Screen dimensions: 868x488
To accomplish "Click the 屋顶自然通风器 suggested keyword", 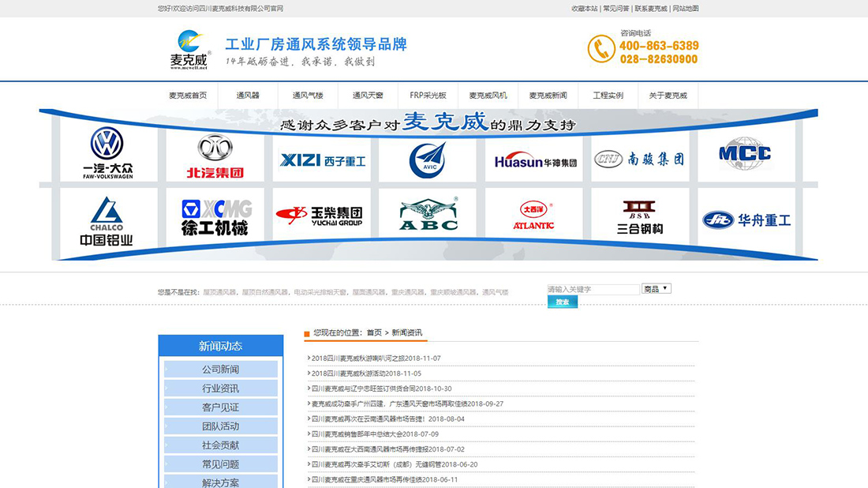I will click(x=264, y=292).
